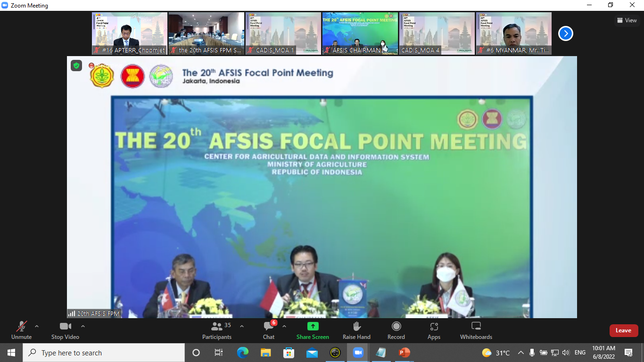Open Chat with 6 unread messages
644x362 pixels.
(x=269, y=330)
